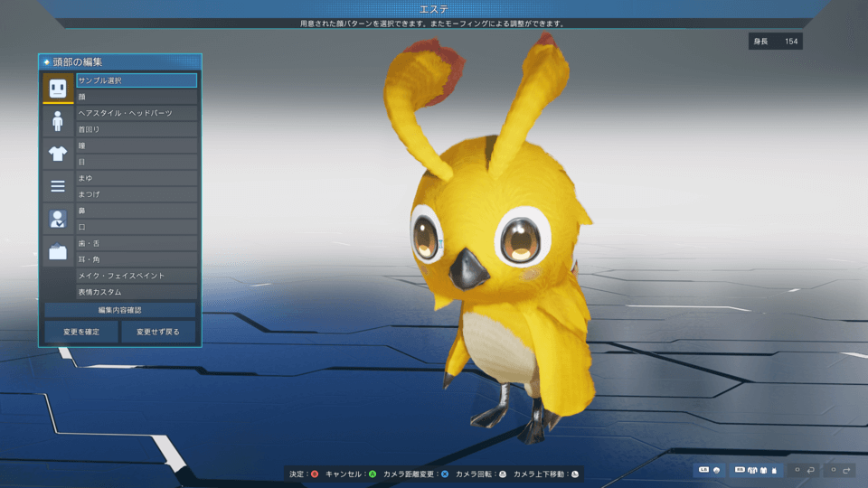The width and height of the screenshot is (868, 488).
Task: Select サンプル選択 menu entry
Action: (x=137, y=80)
